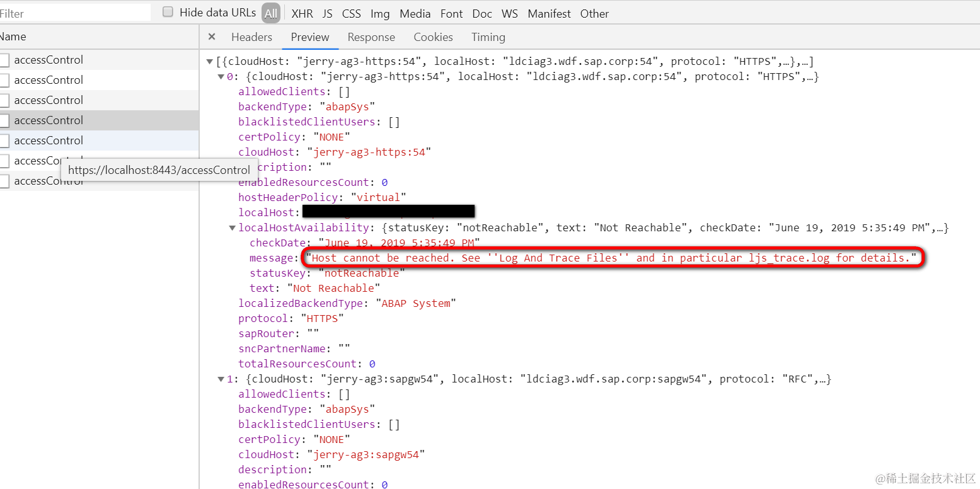Click the protocol: "HTTPS" property
Image resolution: width=980 pixels, height=489 pixels.
click(x=291, y=318)
